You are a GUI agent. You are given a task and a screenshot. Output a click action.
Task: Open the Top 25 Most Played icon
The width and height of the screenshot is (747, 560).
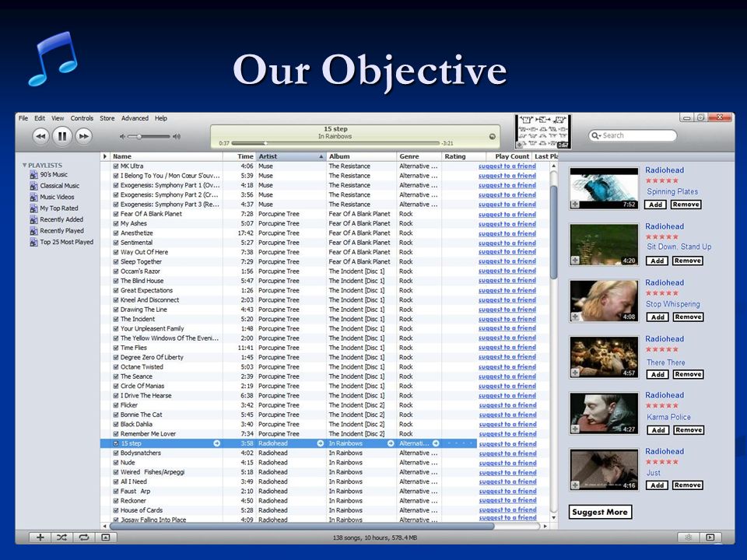(x=33, y=242)
